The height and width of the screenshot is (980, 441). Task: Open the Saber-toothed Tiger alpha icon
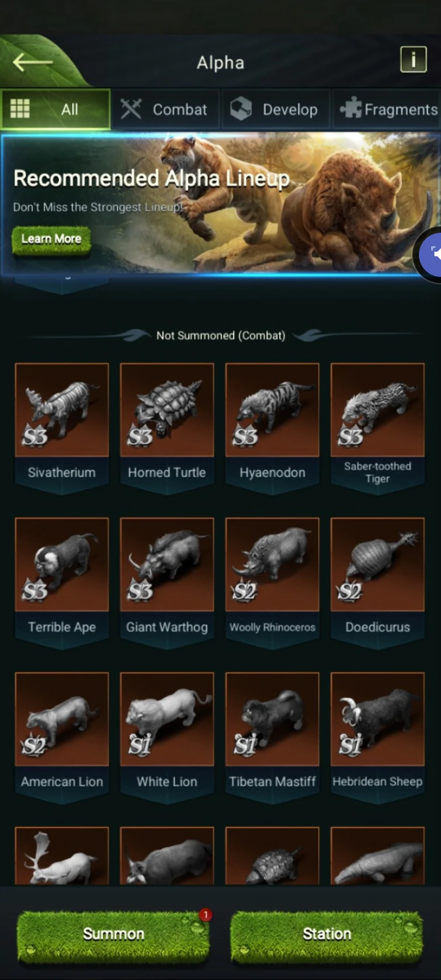point(377,410)
